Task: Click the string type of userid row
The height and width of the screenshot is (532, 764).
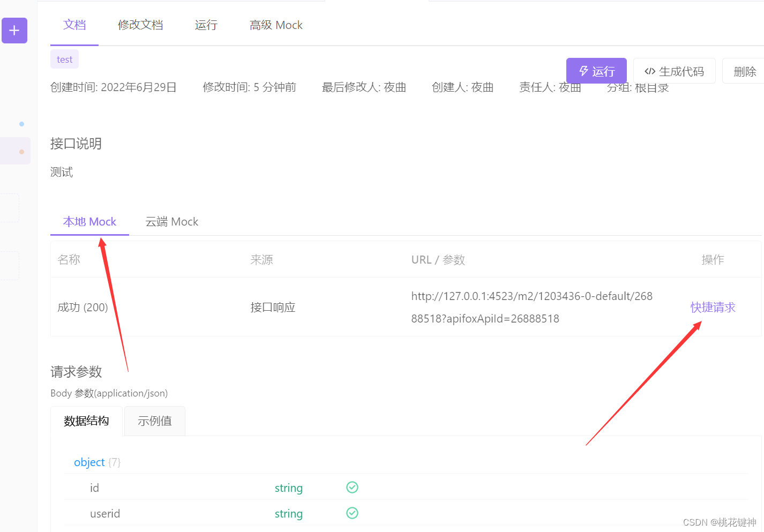Action: pyautogui.click(x=289, y=514)
